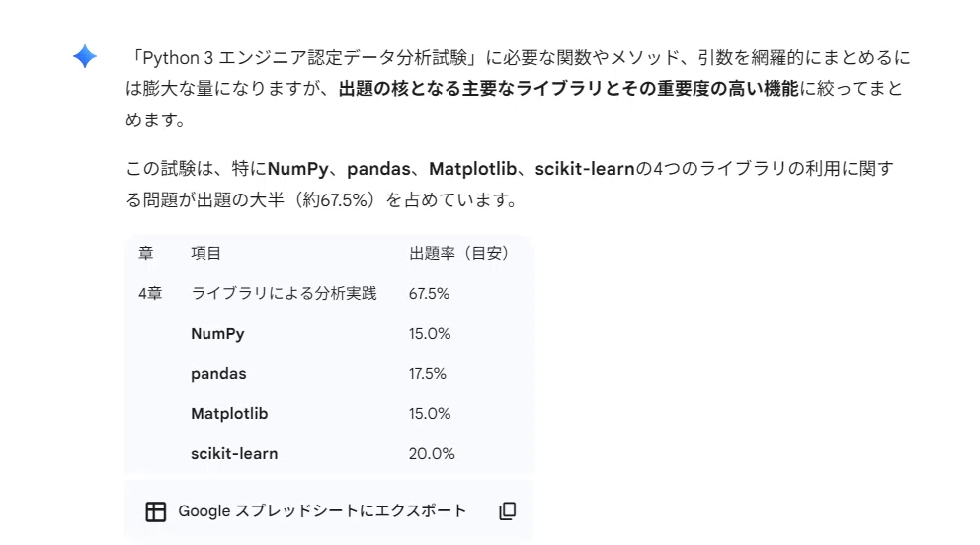Select the 4章 table cell
980x545 pixels.
point(150,293)
